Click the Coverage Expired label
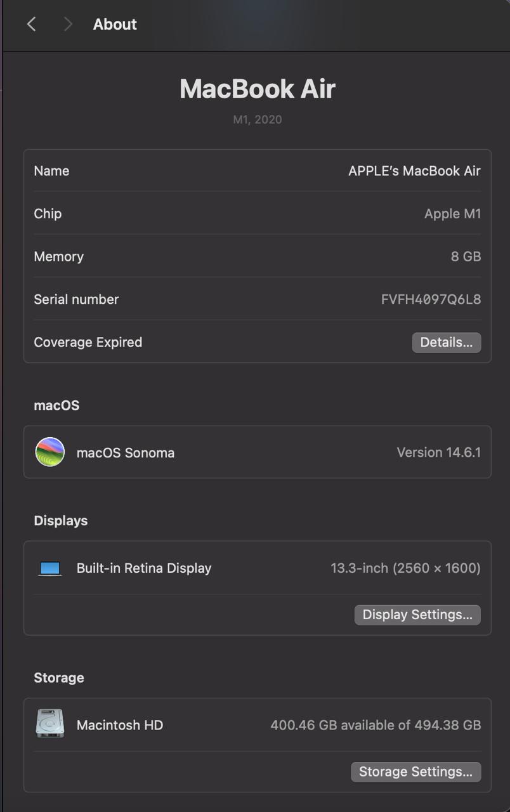 tap(88, 343)
